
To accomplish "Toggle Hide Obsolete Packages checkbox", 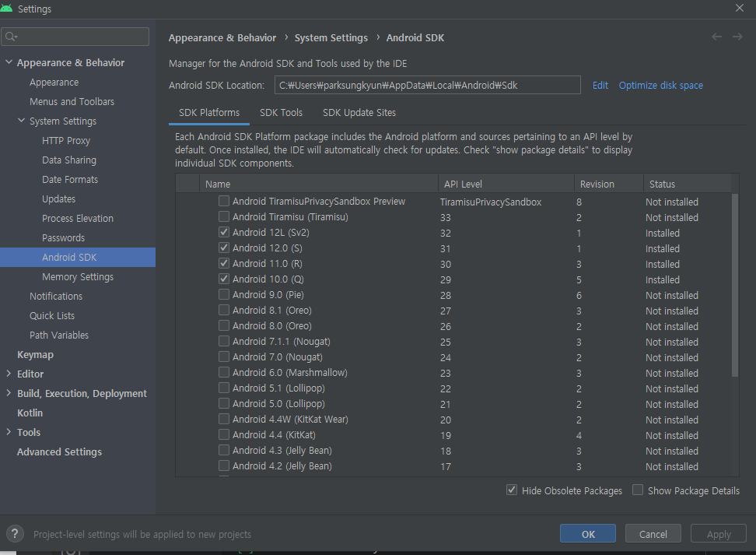I will click(512, 490).
